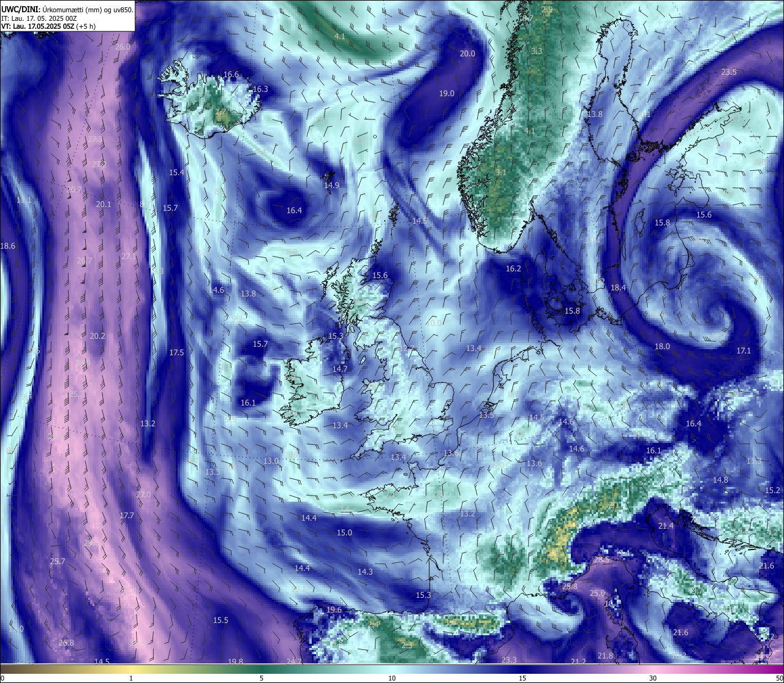Click the '13.3' value label
Viewport: 784px width, 683px height.
[213, 472]
